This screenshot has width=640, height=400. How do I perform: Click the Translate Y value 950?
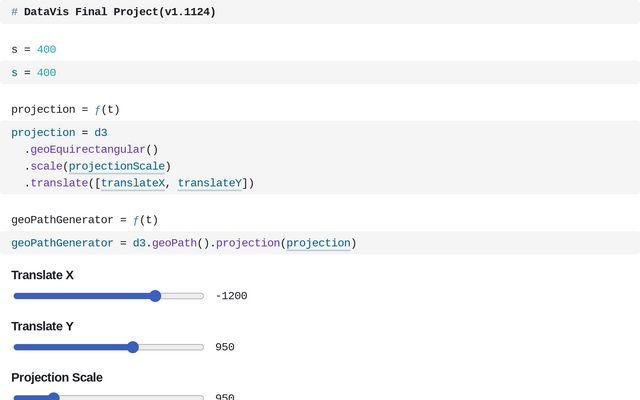pyautogui.click(x=225, y=347)
